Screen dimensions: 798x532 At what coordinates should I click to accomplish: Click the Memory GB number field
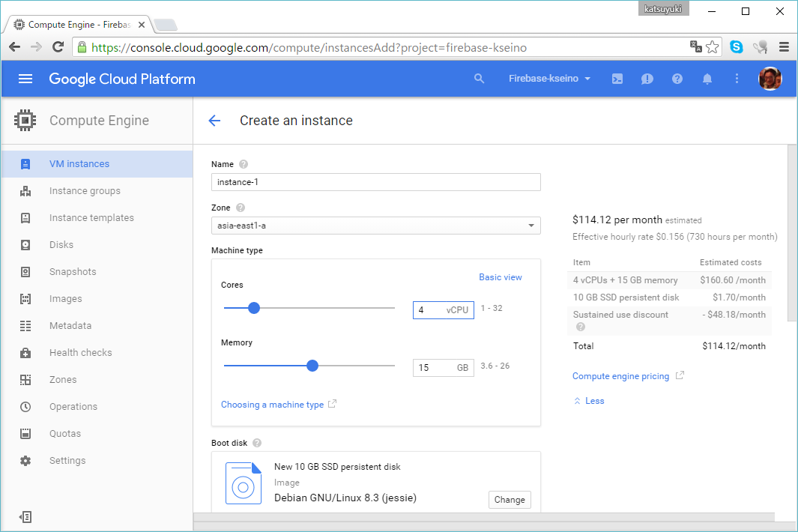(x=444, y=368)
